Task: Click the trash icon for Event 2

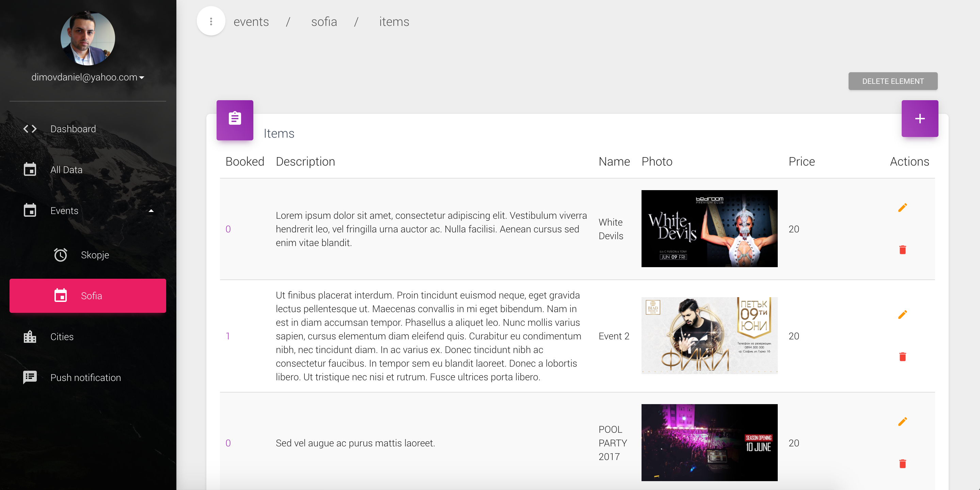Action: tap(902, 357)
